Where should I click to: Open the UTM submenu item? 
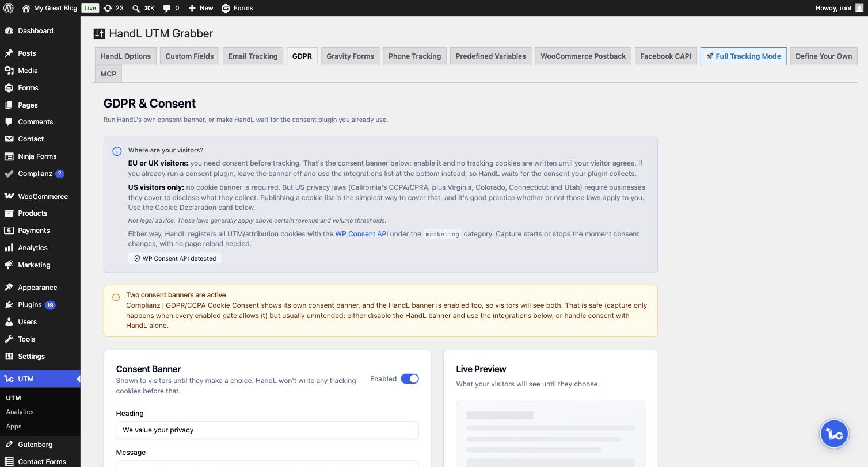coord(13,398)
